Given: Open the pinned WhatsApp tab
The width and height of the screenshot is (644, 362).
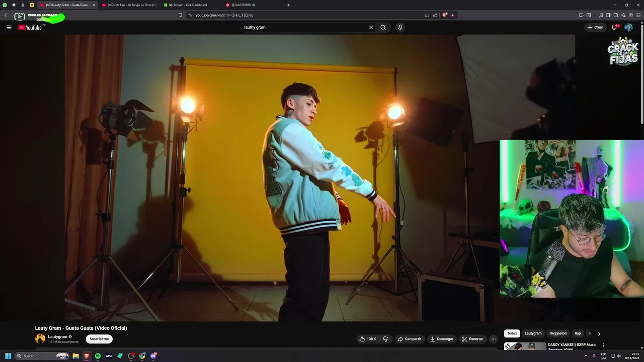Looking at the screenshot, I should pyautogui.click(x=5, y=5).
